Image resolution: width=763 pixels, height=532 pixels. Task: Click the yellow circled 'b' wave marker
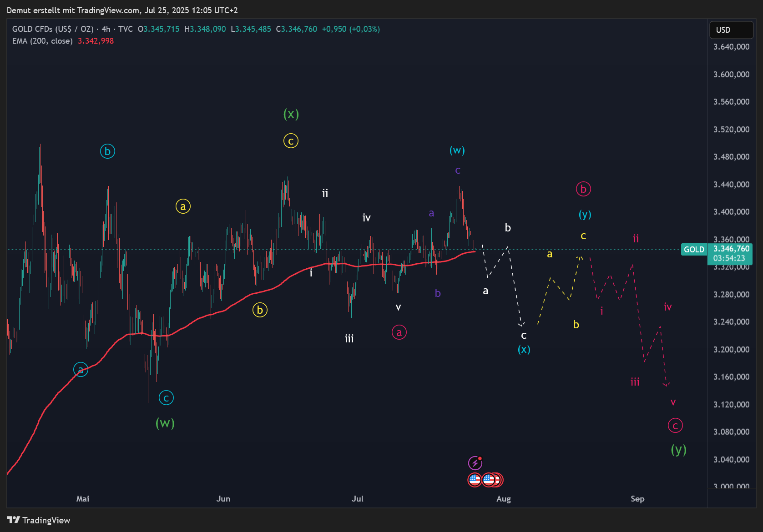[x=260, y=310]
